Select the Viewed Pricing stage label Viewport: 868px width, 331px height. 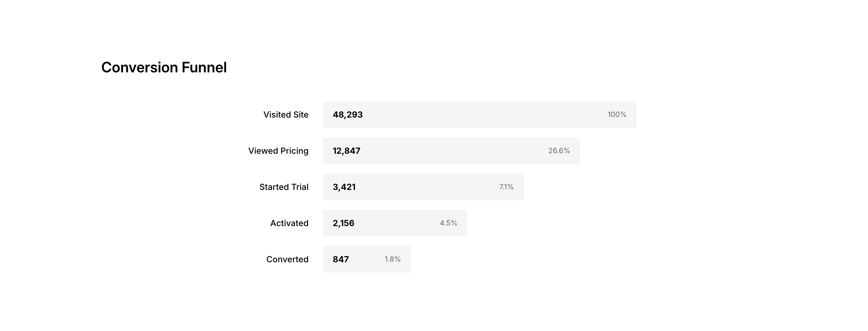coord(278,151)
